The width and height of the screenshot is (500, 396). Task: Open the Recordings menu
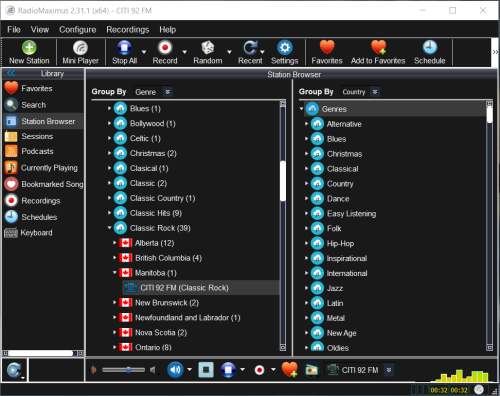point(127,30)
